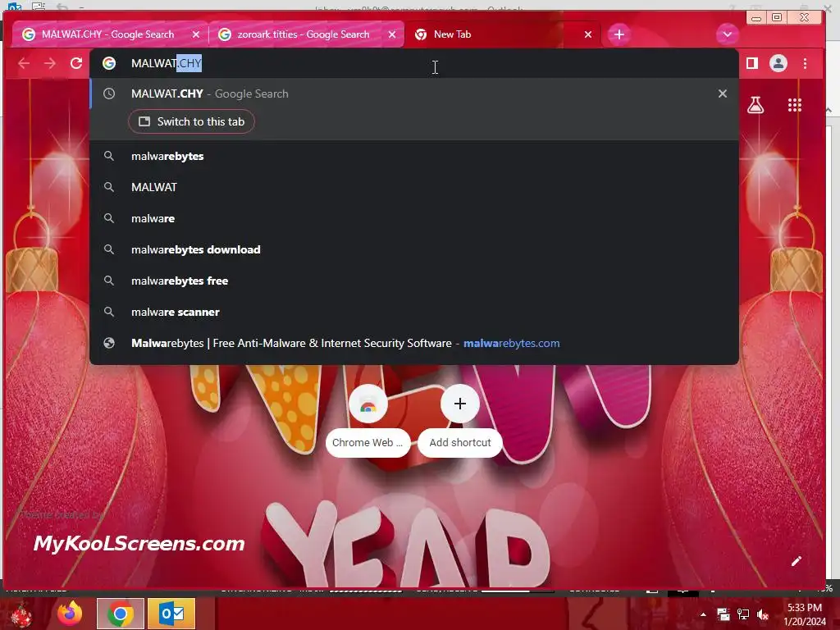Show hidden system tray icons

[x=703, y=614]
